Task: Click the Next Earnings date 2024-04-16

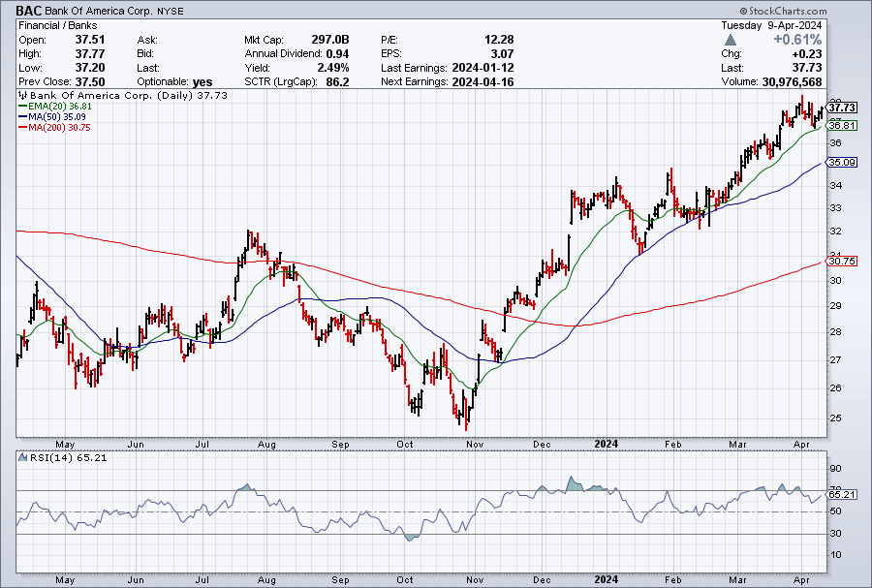Action: click(483, 81)
